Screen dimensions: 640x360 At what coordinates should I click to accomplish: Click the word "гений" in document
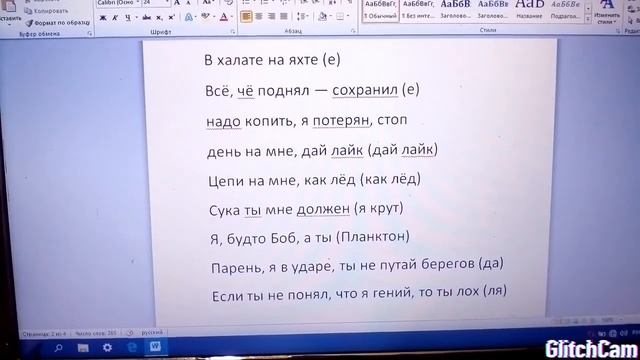coord(393,293)
